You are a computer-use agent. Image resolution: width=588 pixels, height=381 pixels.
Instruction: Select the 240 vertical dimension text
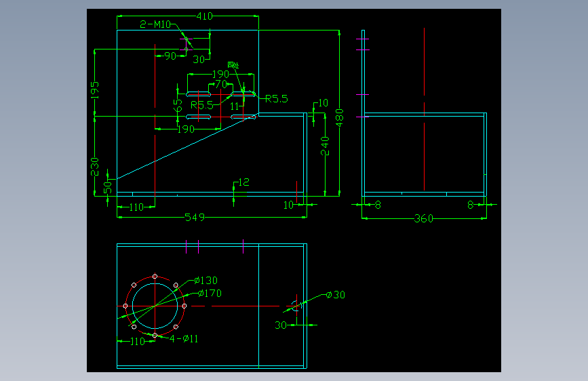325,146
